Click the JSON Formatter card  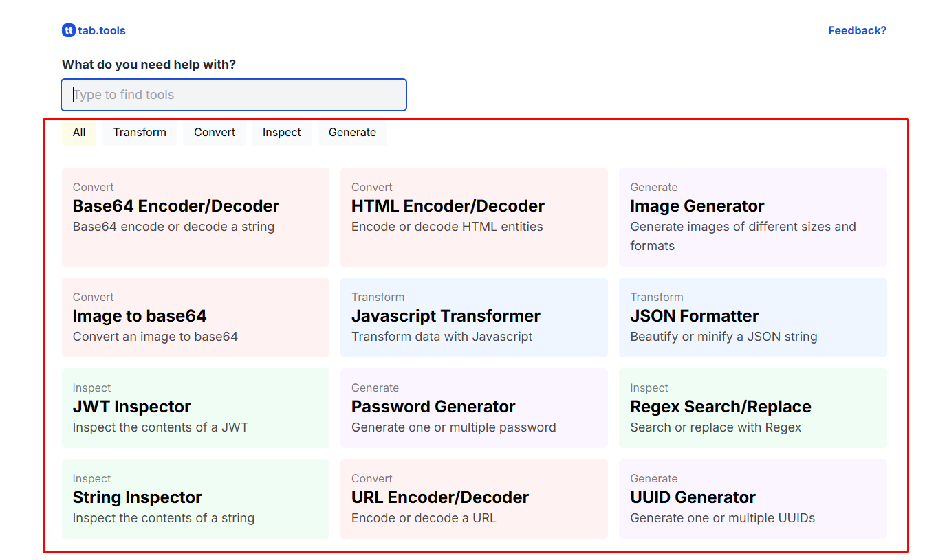tap(752, 317)
